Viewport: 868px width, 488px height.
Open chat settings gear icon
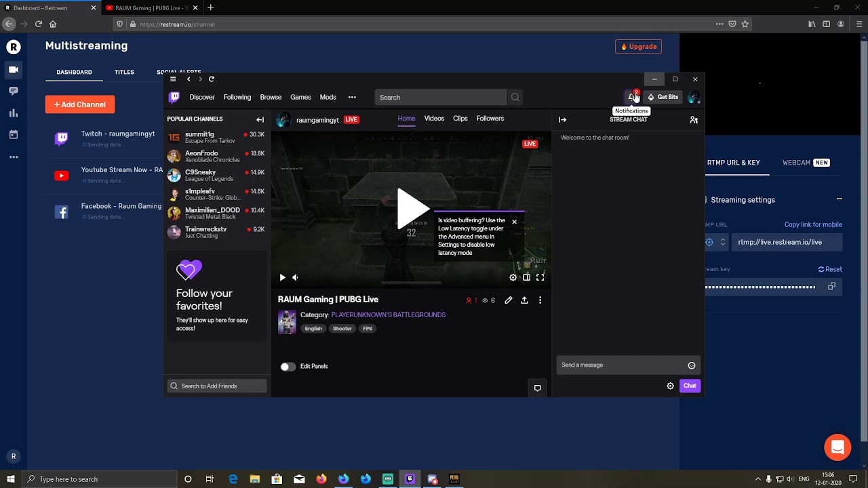670,386
